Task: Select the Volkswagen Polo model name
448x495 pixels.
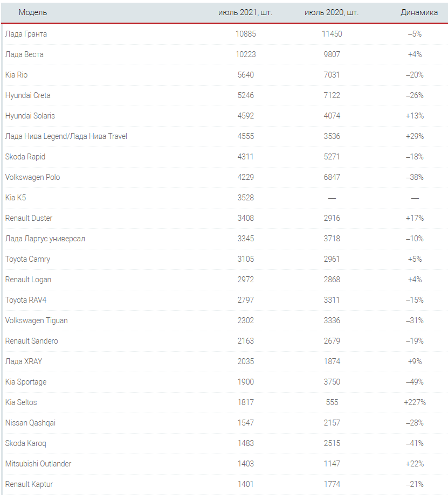Action: click(32, 177)
